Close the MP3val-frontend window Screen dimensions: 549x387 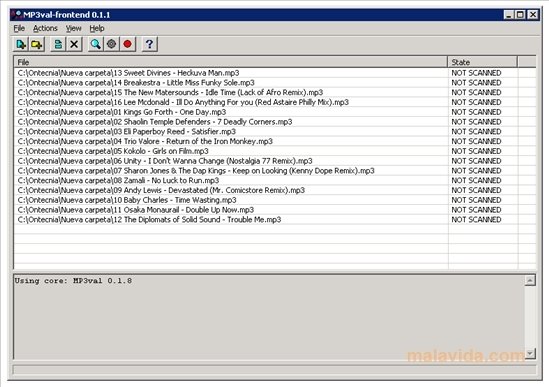(x=533, y=15)
